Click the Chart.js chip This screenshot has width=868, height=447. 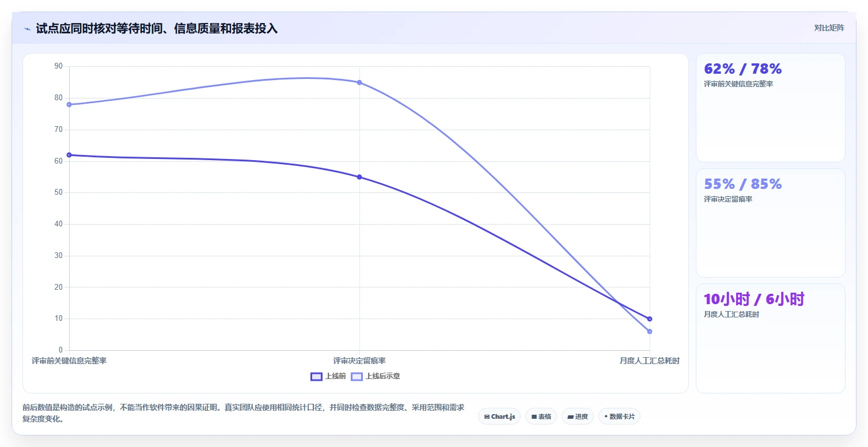click(499, 416)
